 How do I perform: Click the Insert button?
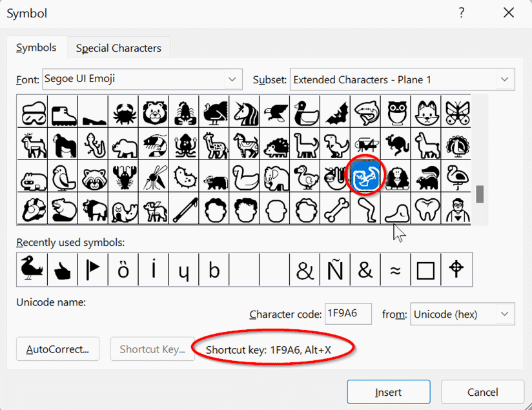[388, 392]
